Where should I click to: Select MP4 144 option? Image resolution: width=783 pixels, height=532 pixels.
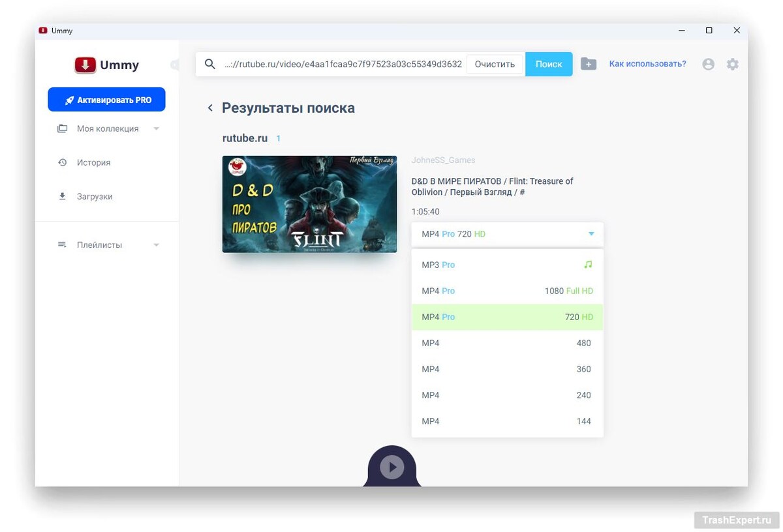[x=508, y=421]
